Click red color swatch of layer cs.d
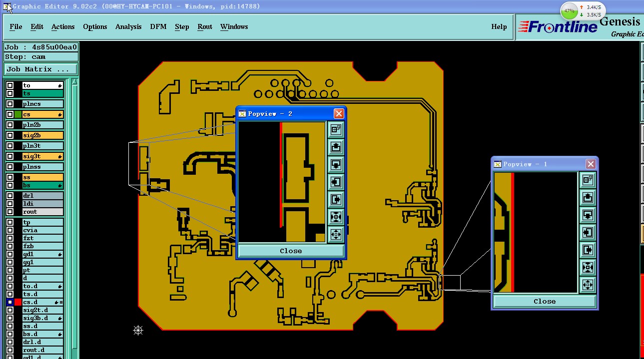The height and width of the screenshot is (359, 644). pos(18,302)
